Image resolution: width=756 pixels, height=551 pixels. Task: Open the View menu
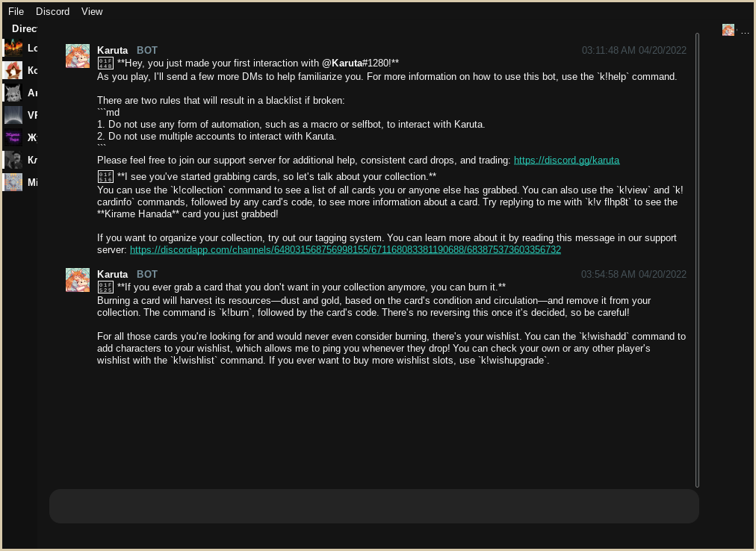pyautogui.click(x=92, y=11)
